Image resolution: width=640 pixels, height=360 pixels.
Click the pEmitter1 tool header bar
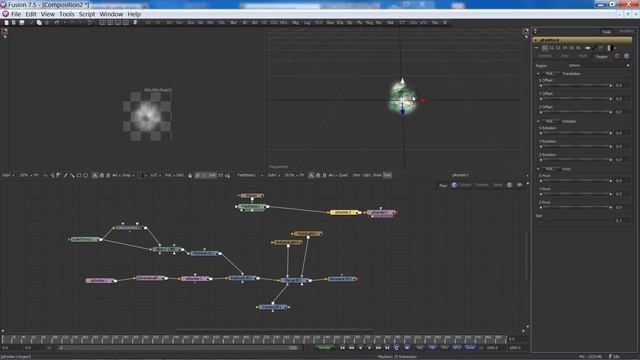click(582, 40)
